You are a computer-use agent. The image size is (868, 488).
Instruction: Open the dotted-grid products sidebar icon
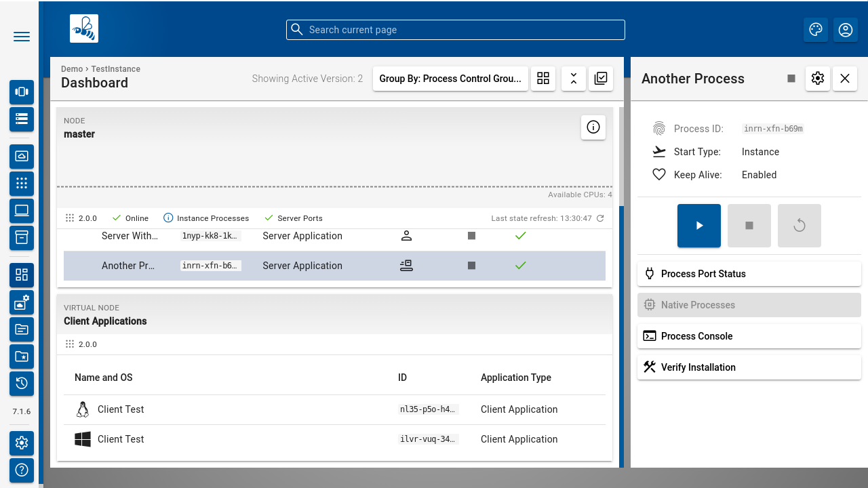click(x=22, y=184)
